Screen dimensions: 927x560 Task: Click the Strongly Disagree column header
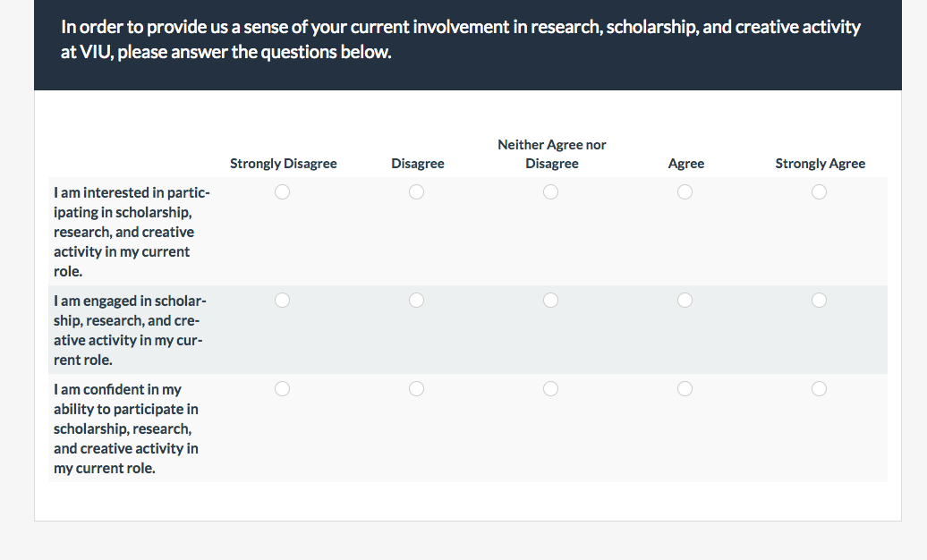283,164
